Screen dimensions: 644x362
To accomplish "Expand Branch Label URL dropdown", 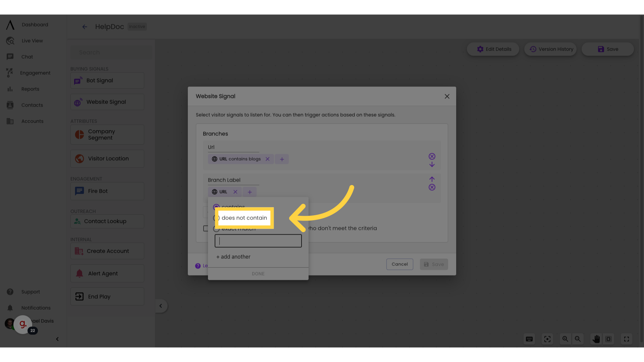I will (x=223, y=192).
